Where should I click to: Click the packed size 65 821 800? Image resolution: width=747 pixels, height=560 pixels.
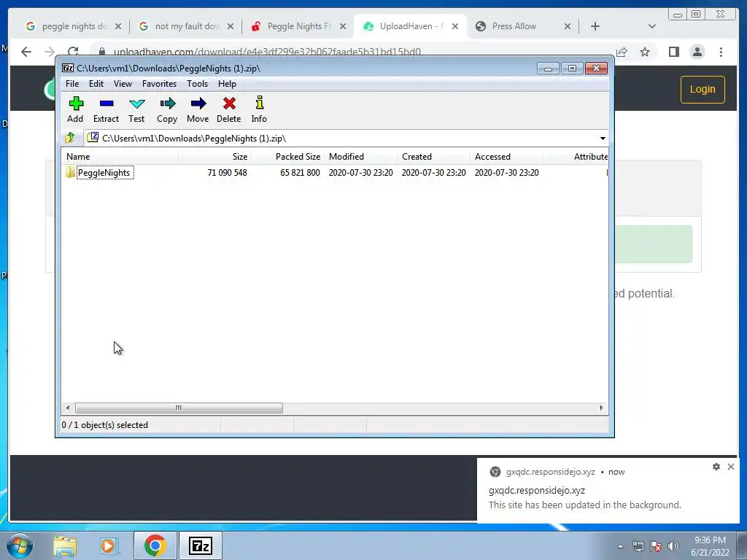[x=300, y=173]
